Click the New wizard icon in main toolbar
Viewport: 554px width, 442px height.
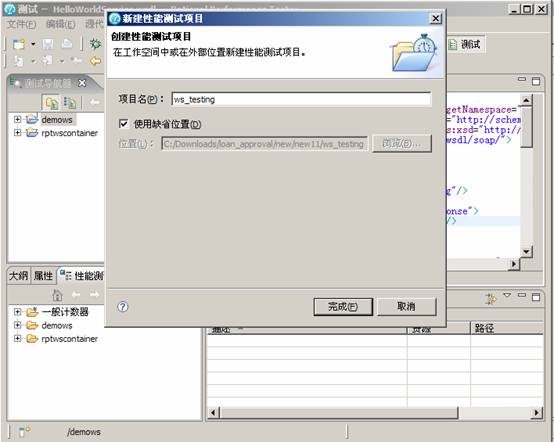point(18,44)
